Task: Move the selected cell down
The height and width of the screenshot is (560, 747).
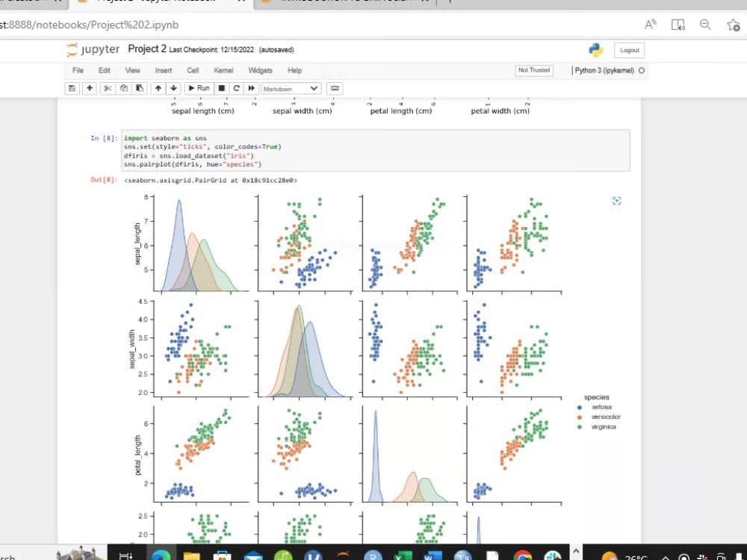Action: coord(174,89)
